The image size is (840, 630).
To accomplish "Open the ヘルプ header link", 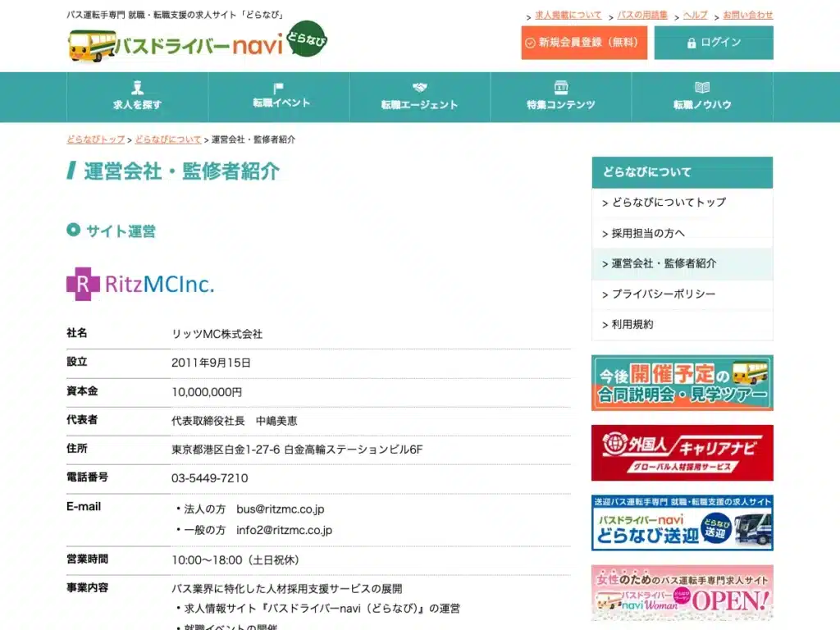I will click(x=696, y=16).
